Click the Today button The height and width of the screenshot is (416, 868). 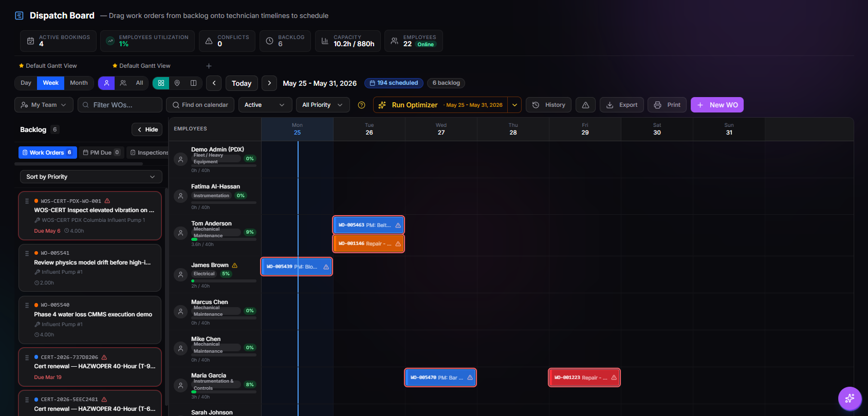pyautogui.click(x=242, y=83)
